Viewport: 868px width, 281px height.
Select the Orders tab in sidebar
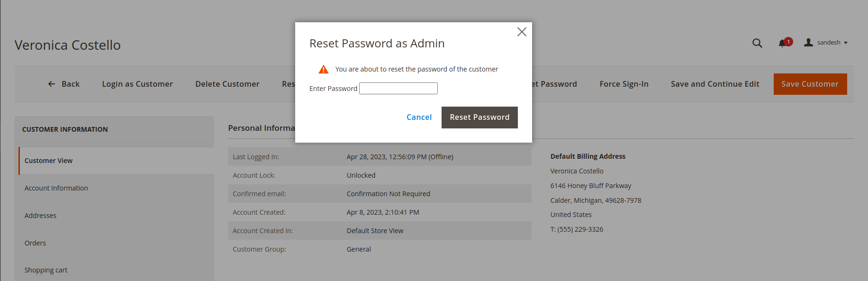(35, 243)
